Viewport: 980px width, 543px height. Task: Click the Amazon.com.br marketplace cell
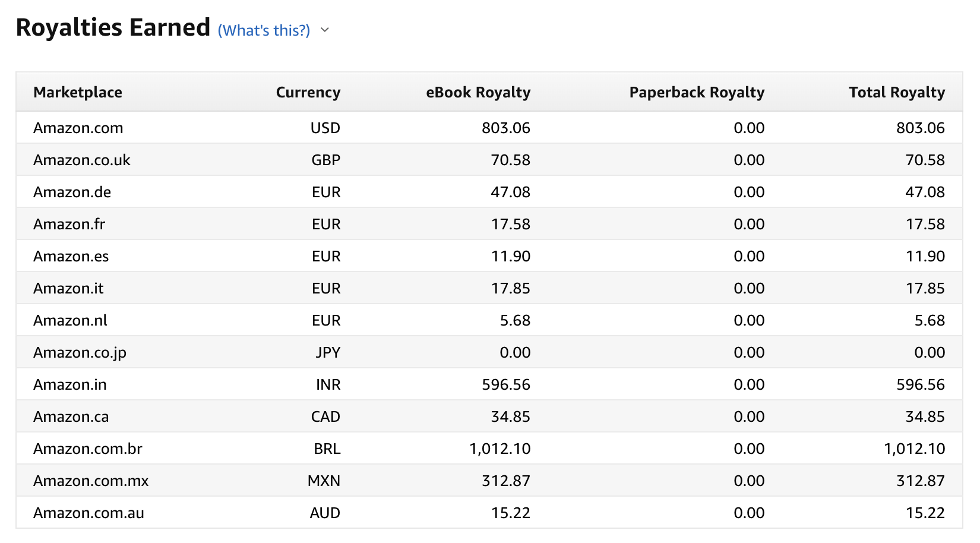[88, 449]
